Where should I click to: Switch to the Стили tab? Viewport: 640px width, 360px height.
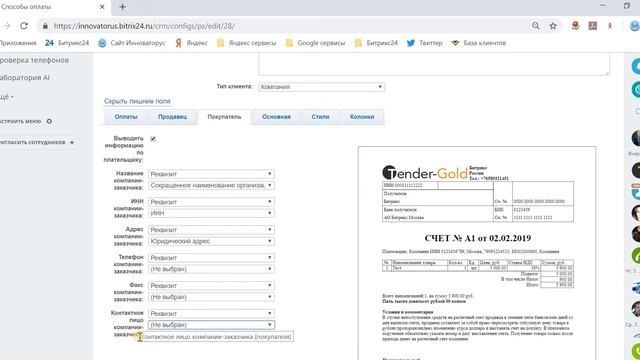pos(320,117)
